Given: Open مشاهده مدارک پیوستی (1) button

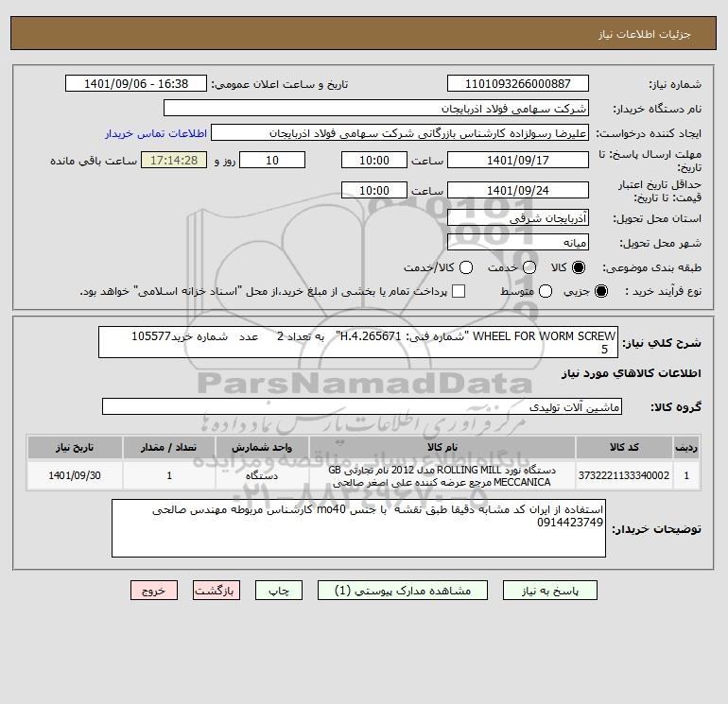Looking at the screenshot, I should [403, 591].
